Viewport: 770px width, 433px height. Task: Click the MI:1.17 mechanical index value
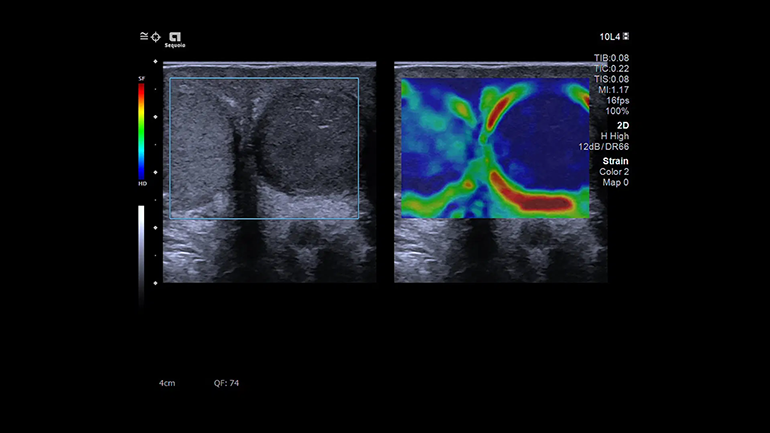[612, 90]
